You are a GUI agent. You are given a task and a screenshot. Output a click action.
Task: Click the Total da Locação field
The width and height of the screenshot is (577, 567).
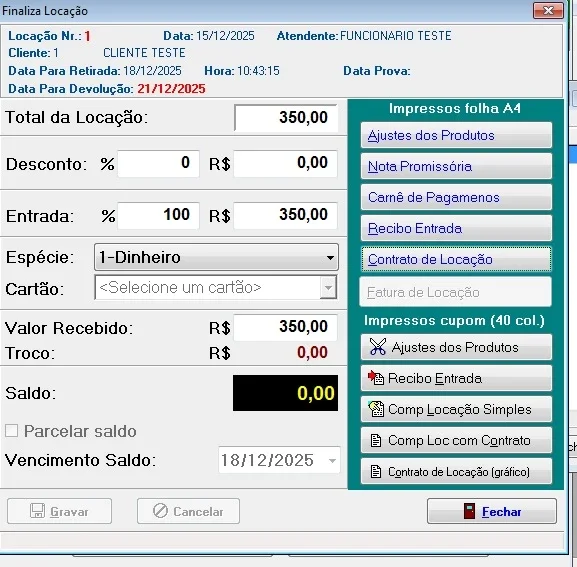tap(286, 118)
